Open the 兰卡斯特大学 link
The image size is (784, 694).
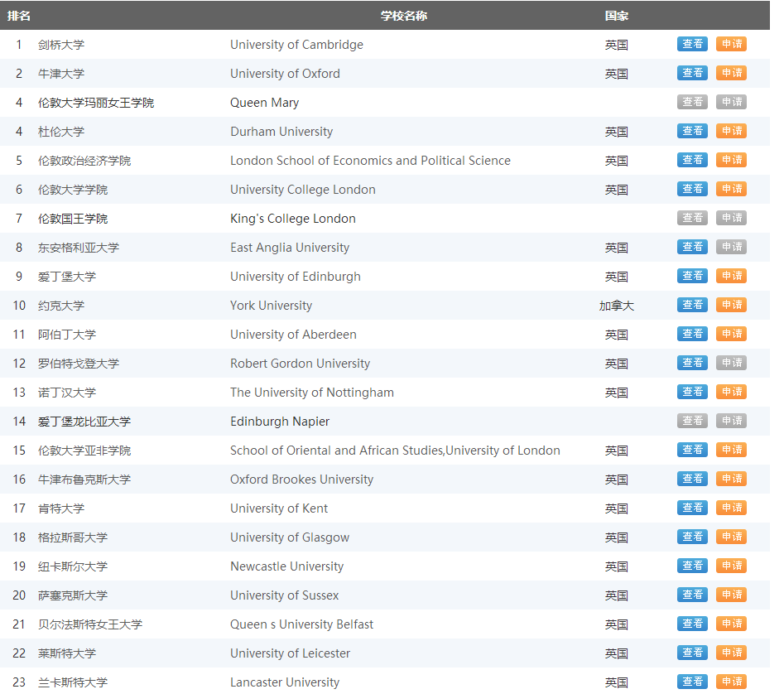coord(73,683)
